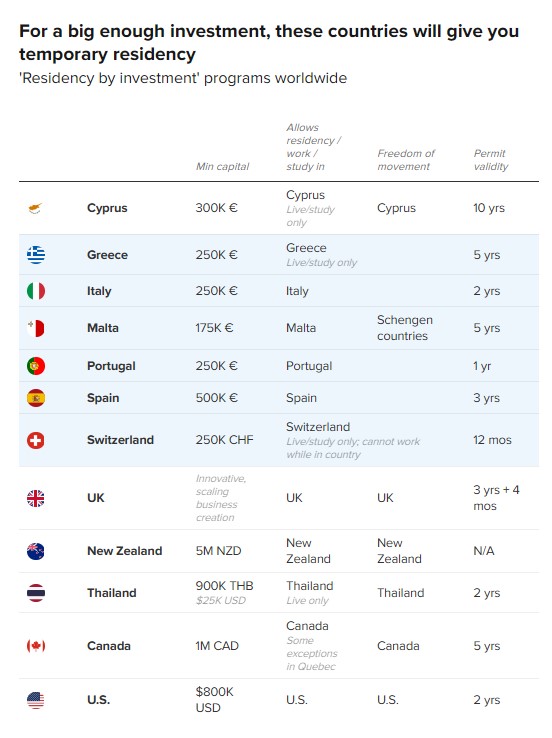Click the Spain flag icon

click(36, 398)
